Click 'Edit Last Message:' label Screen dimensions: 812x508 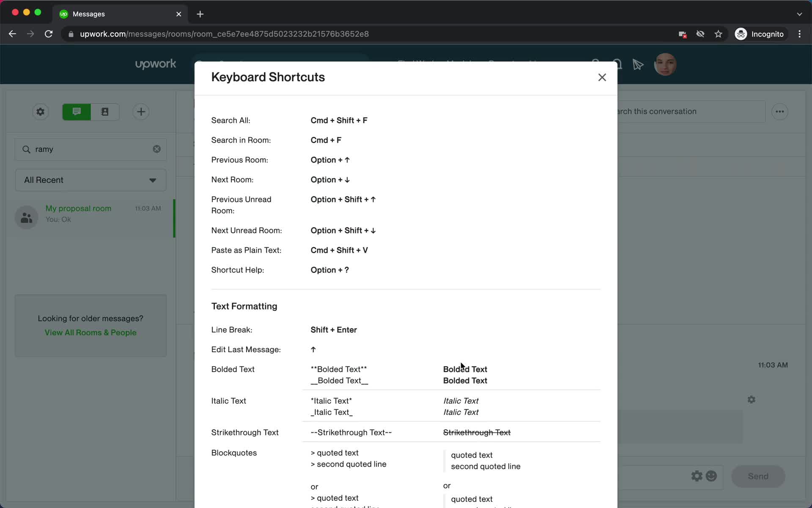point(246,349)
